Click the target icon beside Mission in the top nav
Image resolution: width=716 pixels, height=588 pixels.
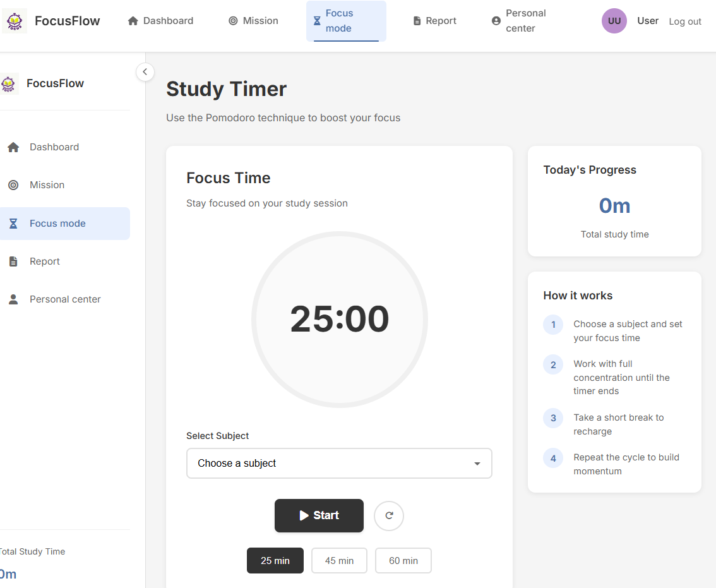[x=233, y=21]
